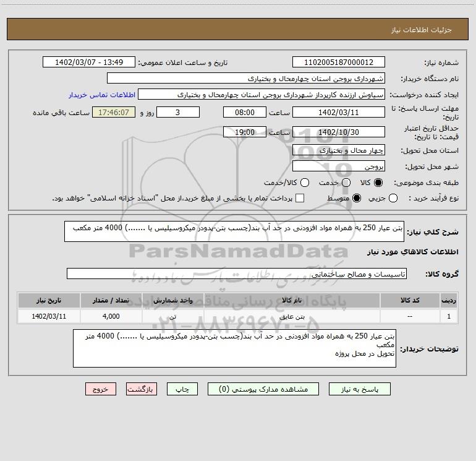
Task: Open the اطلاعات تماس خریدار link
Action: 102,95
